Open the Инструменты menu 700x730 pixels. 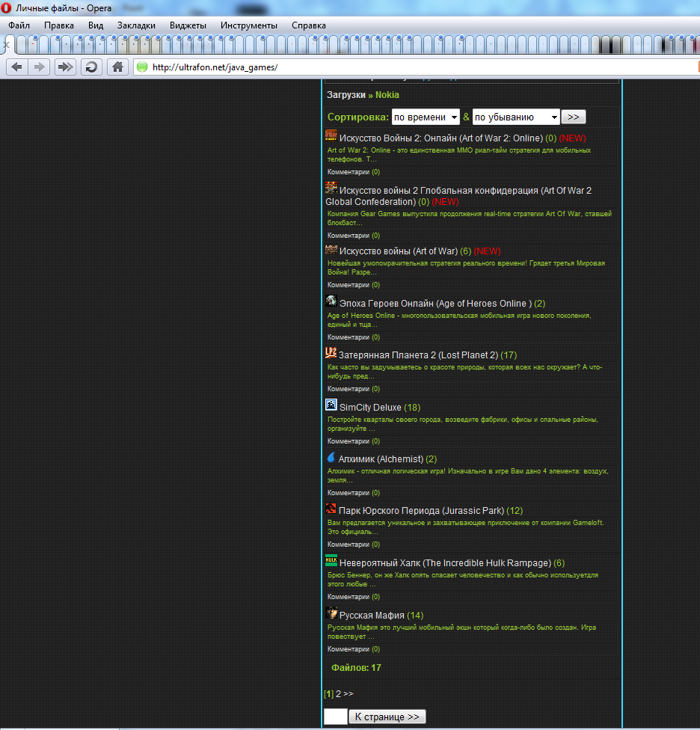click(248, 25)
